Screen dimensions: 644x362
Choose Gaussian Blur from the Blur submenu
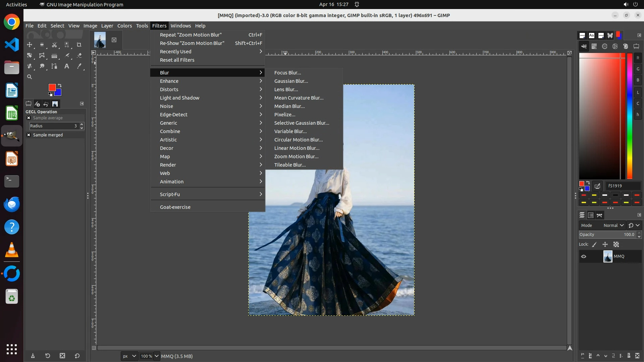click(291, 81)
